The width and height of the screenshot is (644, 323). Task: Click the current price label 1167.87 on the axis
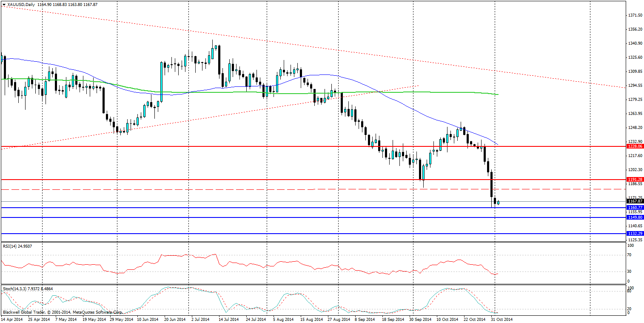[x=635, y=201]
